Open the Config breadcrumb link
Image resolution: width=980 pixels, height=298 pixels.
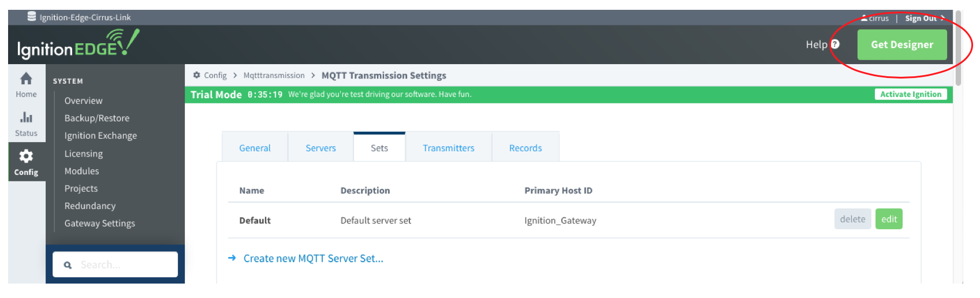pos(215,75)
